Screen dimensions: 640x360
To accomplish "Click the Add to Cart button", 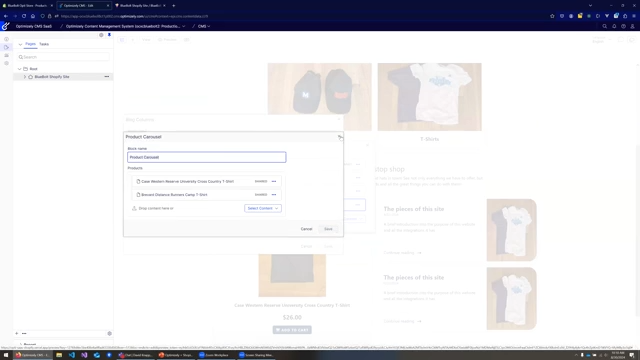I will point(292,330).
